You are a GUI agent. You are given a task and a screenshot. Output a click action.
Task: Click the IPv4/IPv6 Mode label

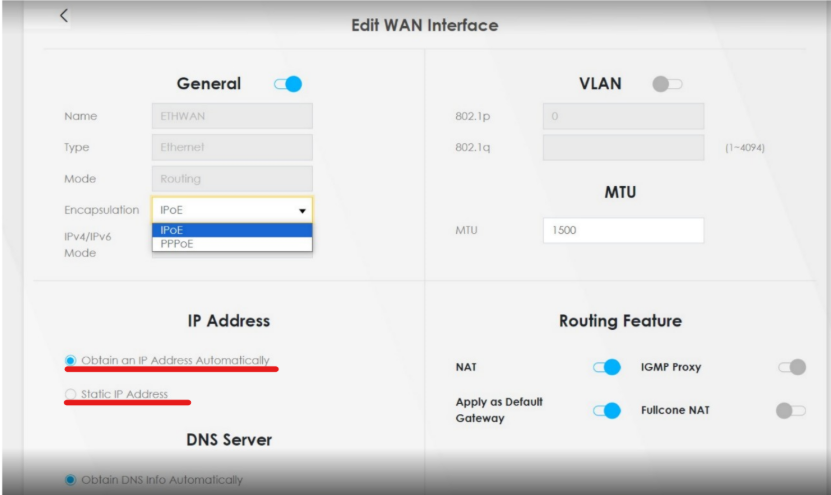[87, 244]
